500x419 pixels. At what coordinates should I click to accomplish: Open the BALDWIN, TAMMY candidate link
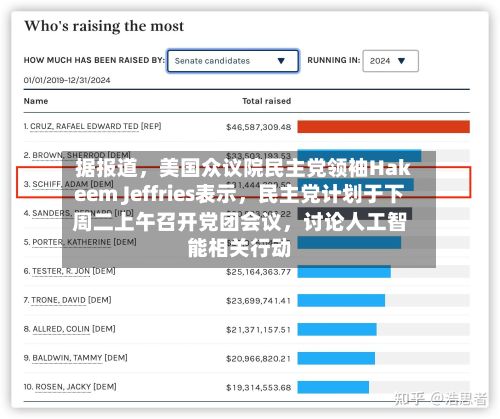(x=67, y=358)
